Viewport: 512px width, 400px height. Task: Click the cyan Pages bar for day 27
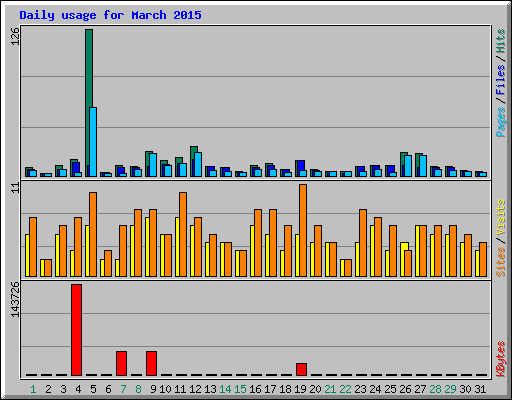[x=423, y=166]
